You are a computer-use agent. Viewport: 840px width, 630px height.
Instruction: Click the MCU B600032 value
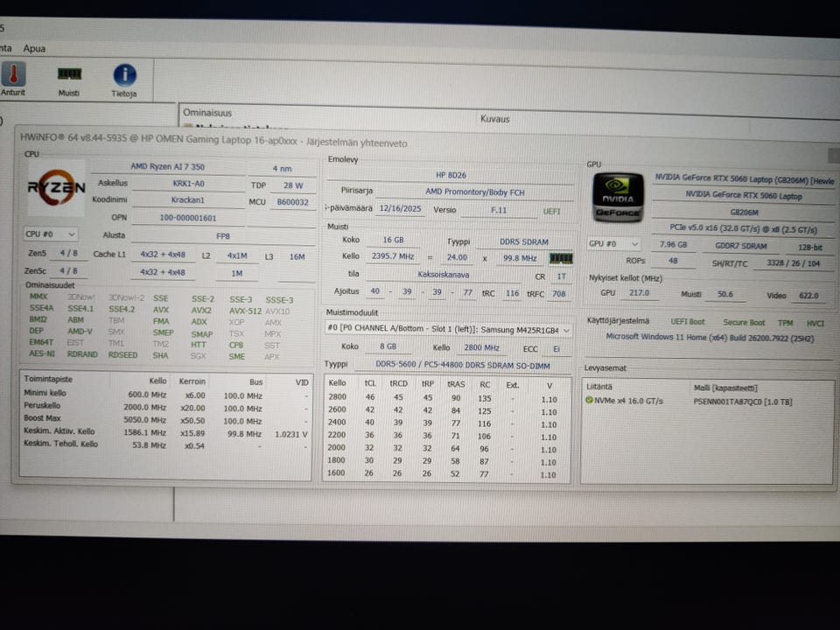coord(292,202)
